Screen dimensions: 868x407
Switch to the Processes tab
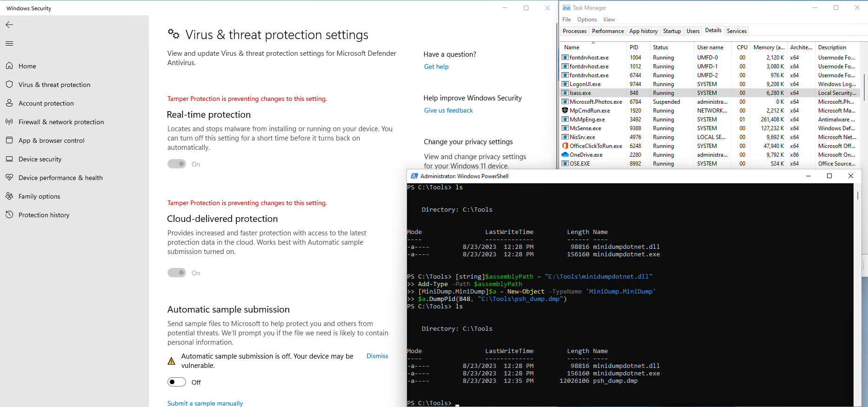(x=574, y=31)
